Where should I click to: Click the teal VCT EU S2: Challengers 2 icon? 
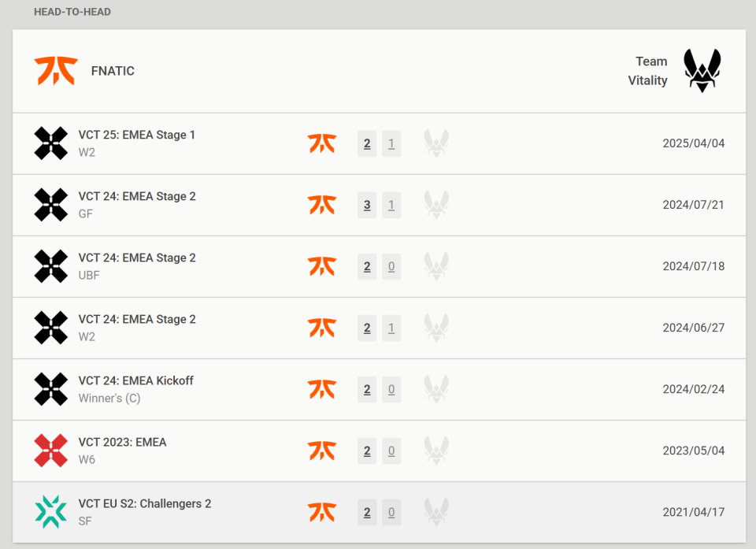tap(51, 512)
